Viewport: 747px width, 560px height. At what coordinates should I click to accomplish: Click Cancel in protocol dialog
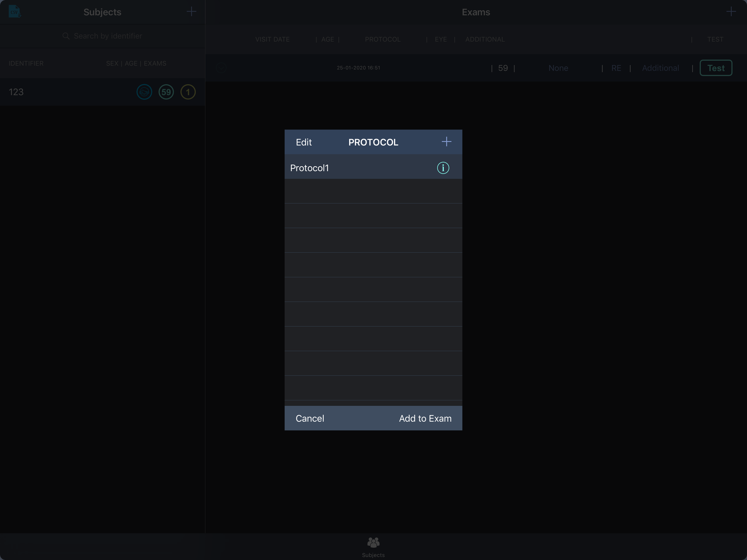pyautogui.click(x=310, y=418)
